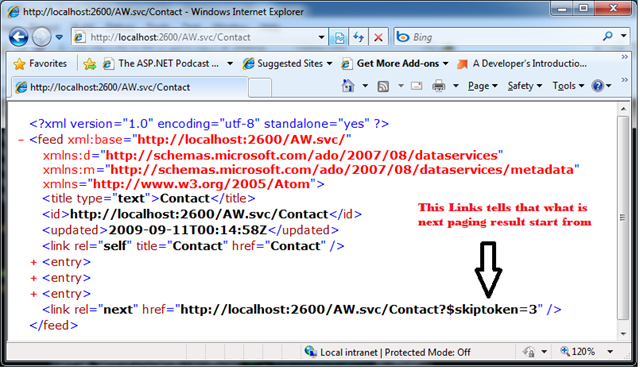Expand the command bar overflow chevron
This screenshot has height=370, width=640.
(624, 80)
